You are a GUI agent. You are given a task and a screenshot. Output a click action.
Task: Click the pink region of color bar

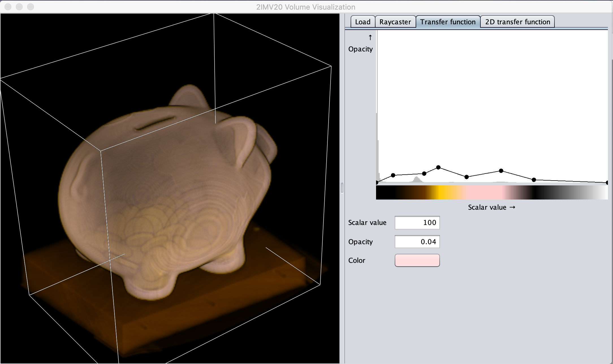pos(484,192)
